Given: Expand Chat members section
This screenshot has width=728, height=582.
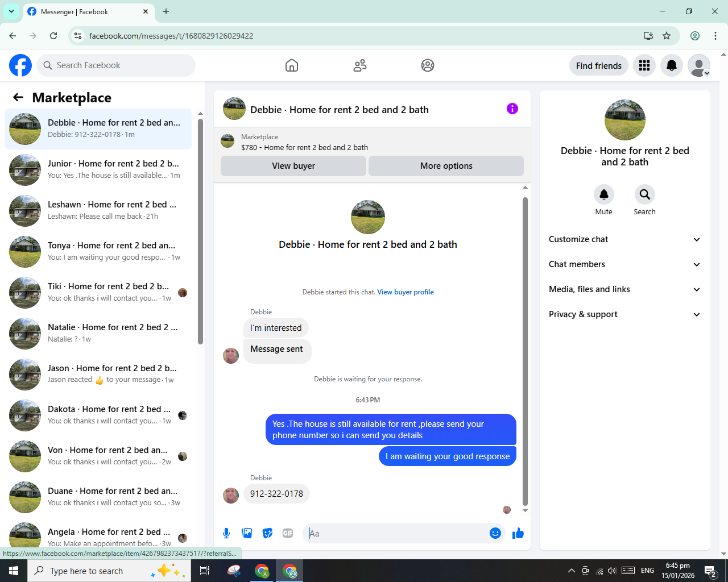Looking at the screenshot, I should [624, 264].
